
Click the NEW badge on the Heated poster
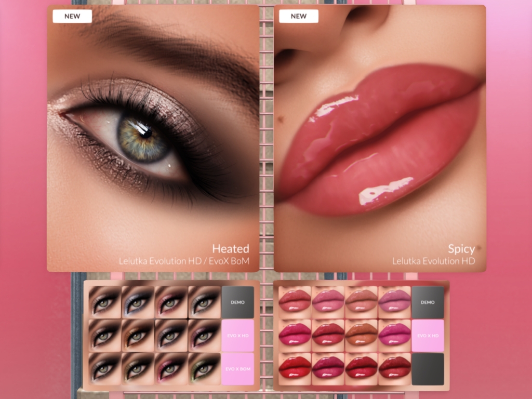click(72, 16)
